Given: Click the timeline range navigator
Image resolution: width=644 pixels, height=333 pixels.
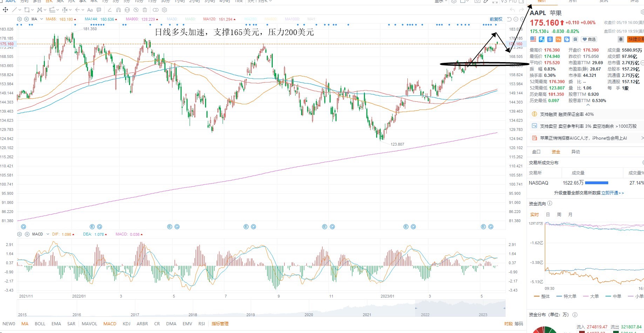Looking at the screenshot, I should tap(261, 309).
